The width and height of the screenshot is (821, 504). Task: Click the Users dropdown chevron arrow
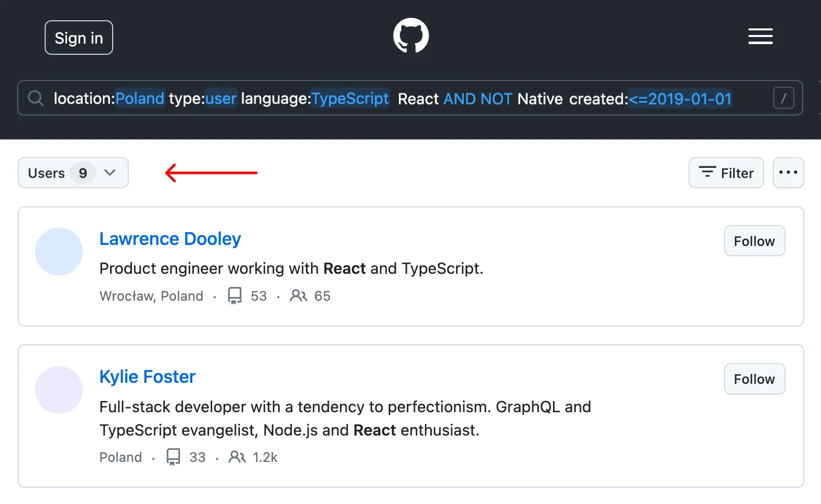pos(110,173)
